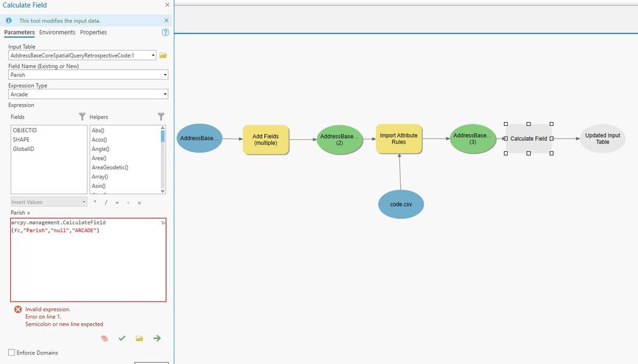Select the Import Attribute Rules model tool
This screenshot has width=638, height=364.
[x=399, y=139]
